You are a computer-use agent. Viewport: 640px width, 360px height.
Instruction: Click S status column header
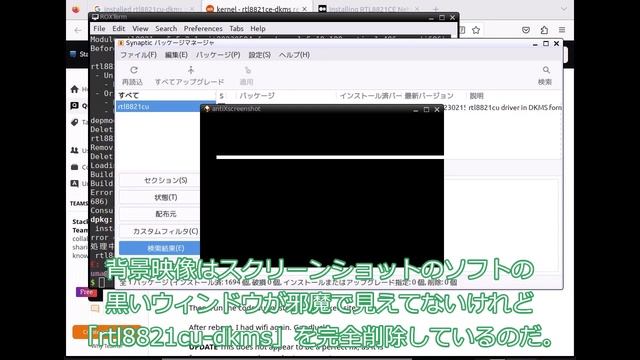click(x=221, y=96)
